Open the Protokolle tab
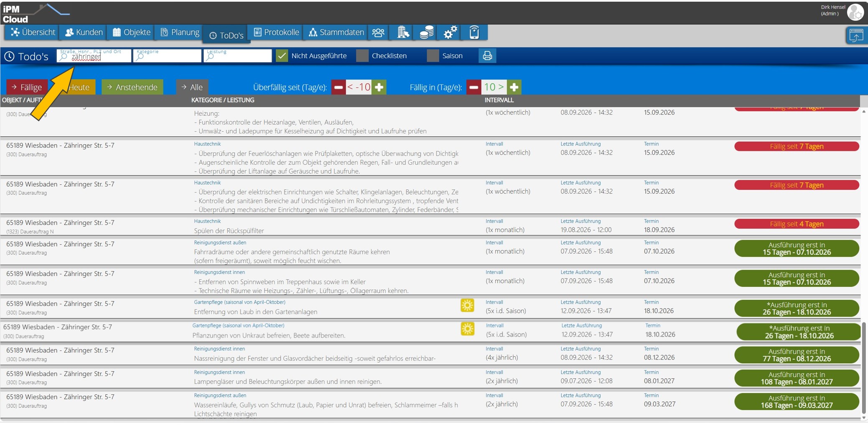Image resolution: width=868 pixels, height=429 pixels. click(276, 32)
